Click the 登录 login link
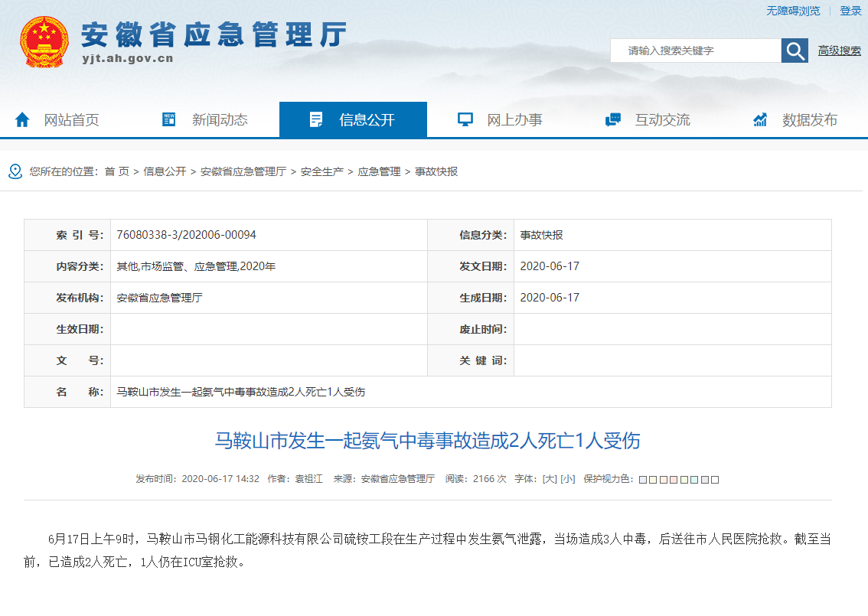Screen dimensions: 868x616 click(850, 11)
